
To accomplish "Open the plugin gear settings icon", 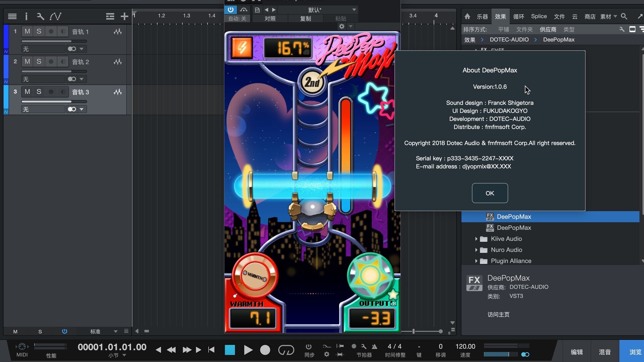I will pyautogui.click(x=342, y=26).
